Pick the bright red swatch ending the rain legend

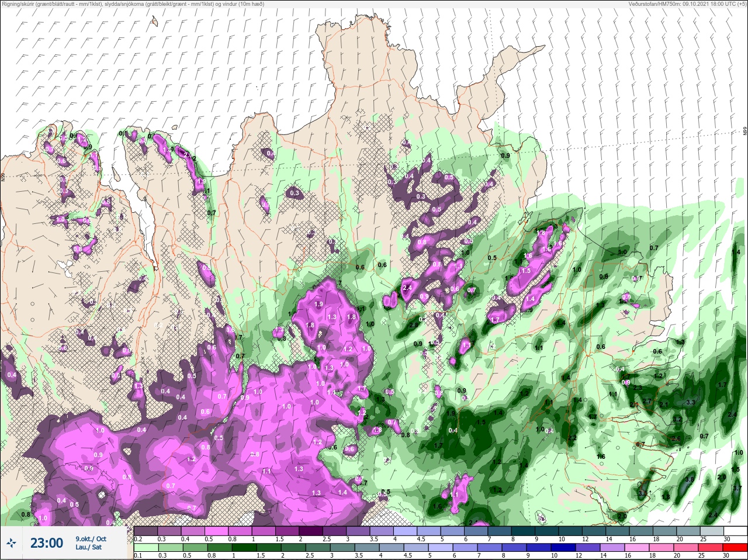(735, 547)
